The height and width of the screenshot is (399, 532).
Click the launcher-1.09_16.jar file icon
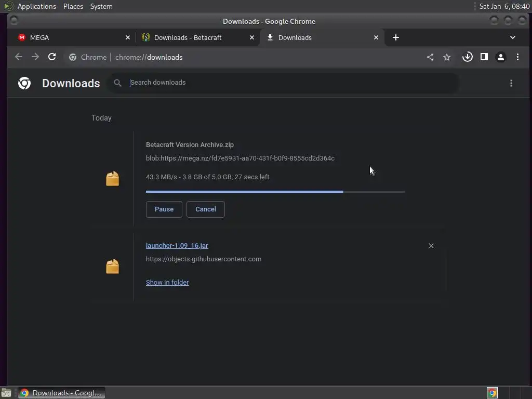(x=113, y=267)
